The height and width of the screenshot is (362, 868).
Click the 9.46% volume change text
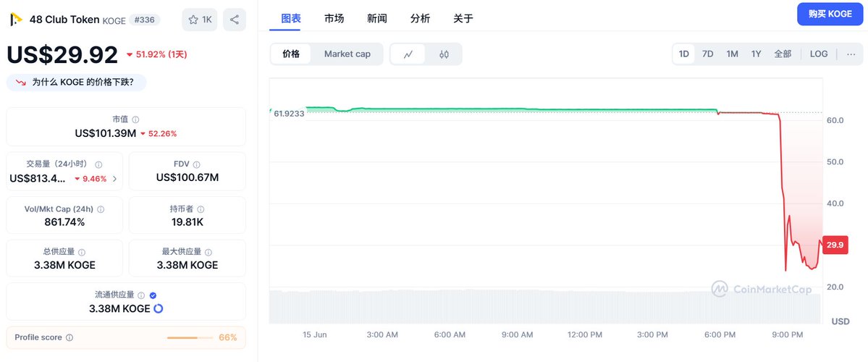click(x=94, y=179)
